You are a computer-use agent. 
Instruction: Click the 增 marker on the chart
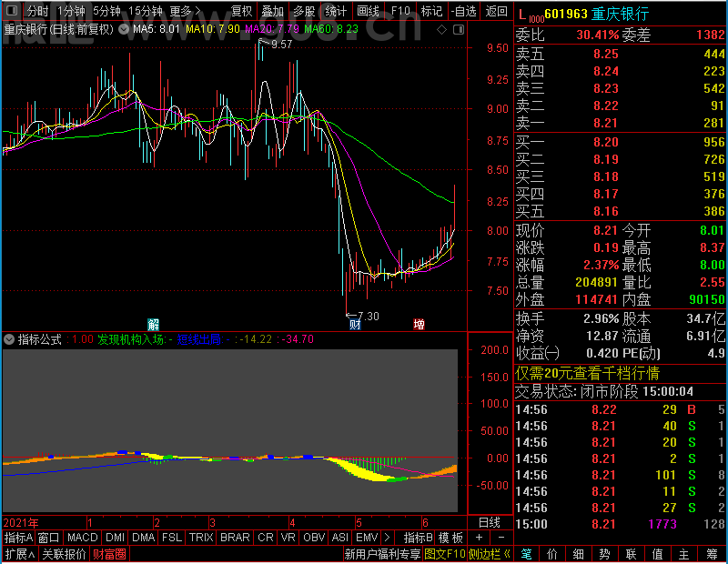(419, 324)
